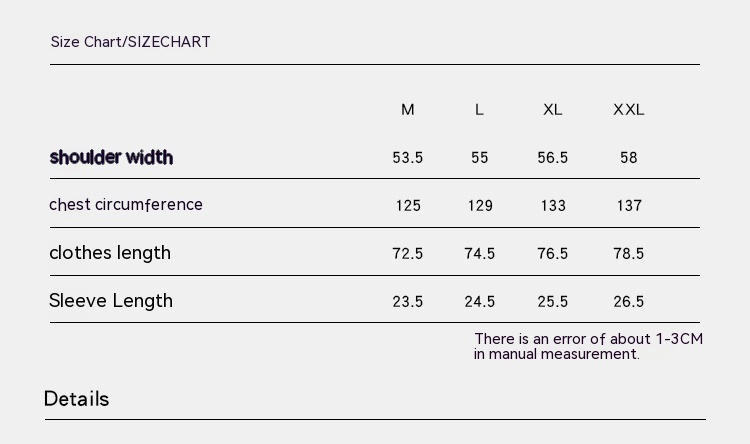The width and height of the screenshot is (750, 444).
Task: Open the Details section heading
Action: pos(77,399)
